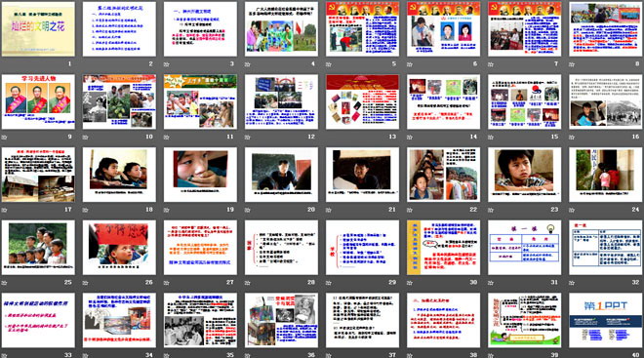Select slide 3 thumbnail
The image size is (644, 358).
(200, 28)
